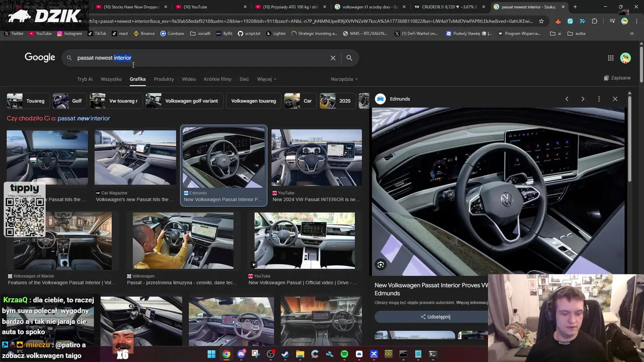This screenshot has width=644, height=362.
Task: Show next image in the preview panel
Action: (583, 99)
